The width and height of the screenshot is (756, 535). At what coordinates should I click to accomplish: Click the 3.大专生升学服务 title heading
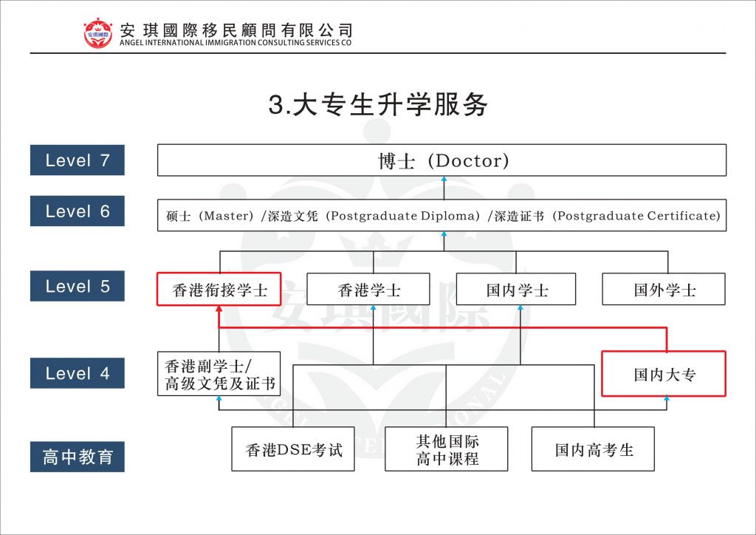point(378,105)
